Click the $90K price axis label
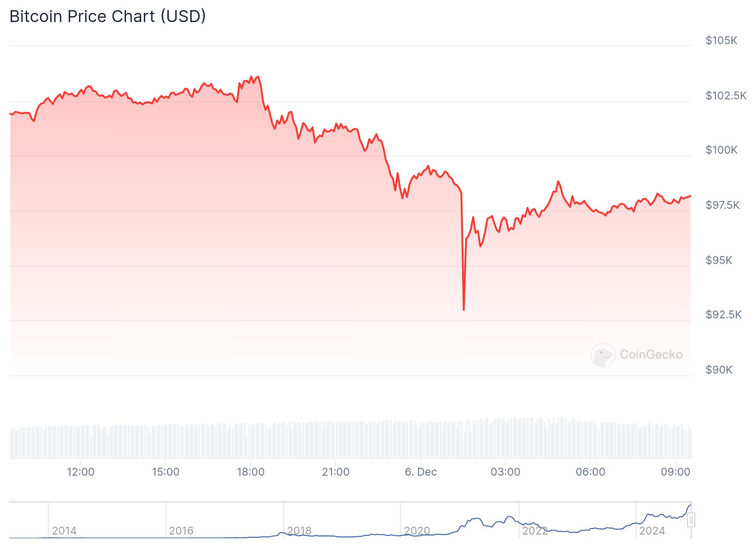The image size is (756, 552). pos(719,370)
